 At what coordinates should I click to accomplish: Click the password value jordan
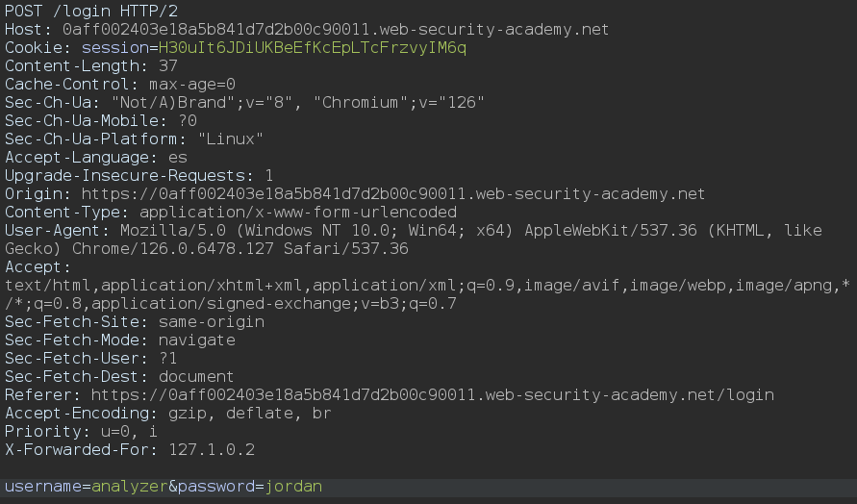pyautogui.click(x=293, y=487)
